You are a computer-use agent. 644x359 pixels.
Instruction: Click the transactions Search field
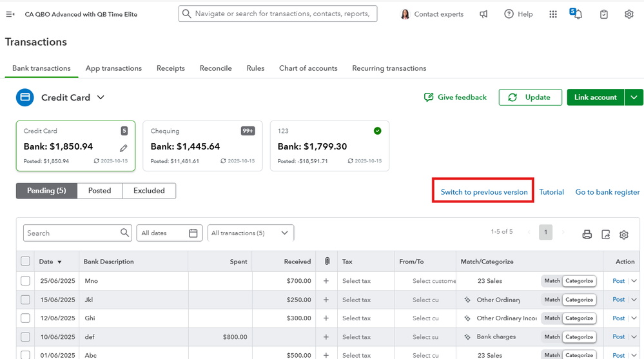(x=71, y=233)
